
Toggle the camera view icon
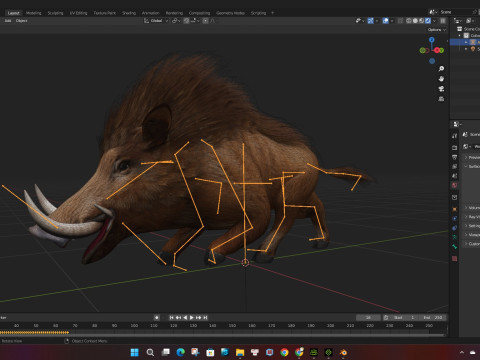[441, 89]
